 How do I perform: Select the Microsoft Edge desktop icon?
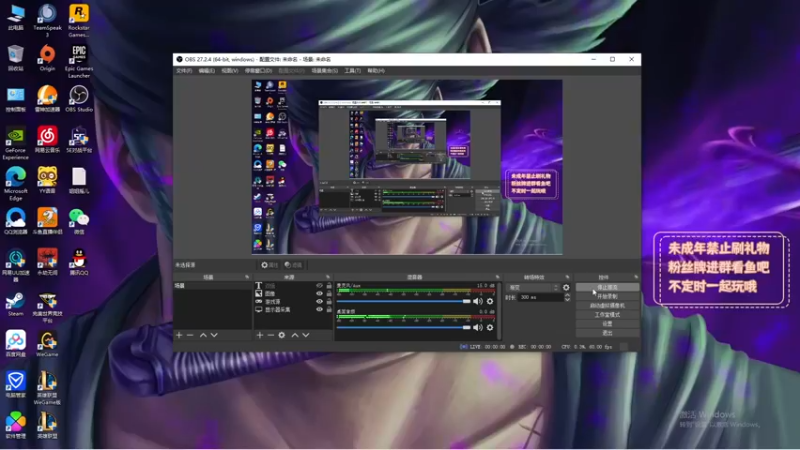(x=15, y=184)
